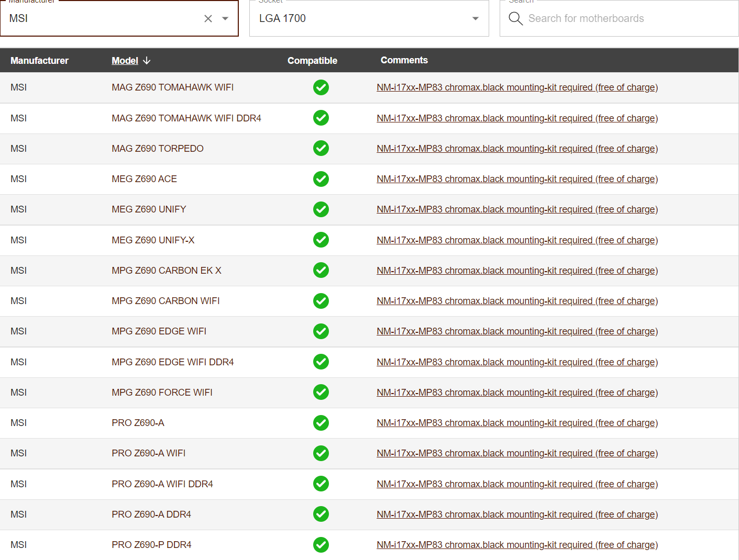
Task: Click compatible checkmark for PRO Z690-A WIFI
Action: [321, 453]
